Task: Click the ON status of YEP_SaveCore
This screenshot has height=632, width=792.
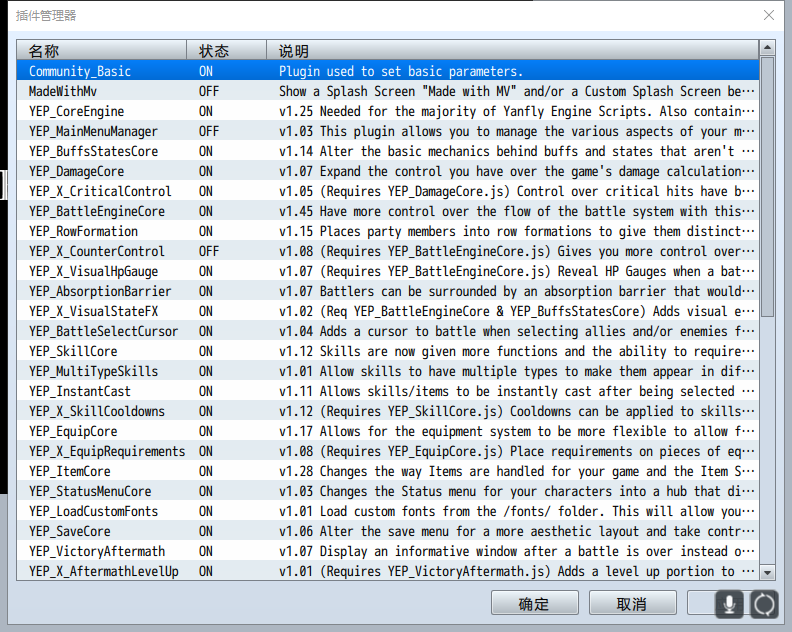Action: click(206, 531)
